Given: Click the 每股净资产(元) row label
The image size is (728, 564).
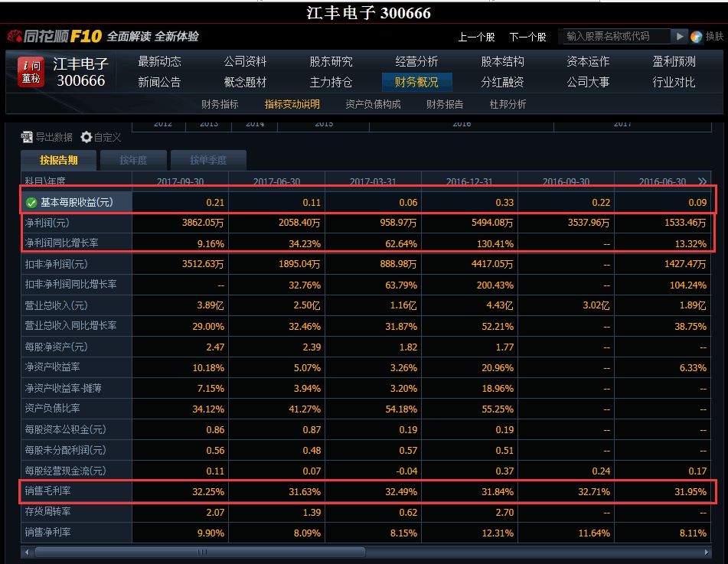Looking at the screenshot, I should [x=56, y=347].
